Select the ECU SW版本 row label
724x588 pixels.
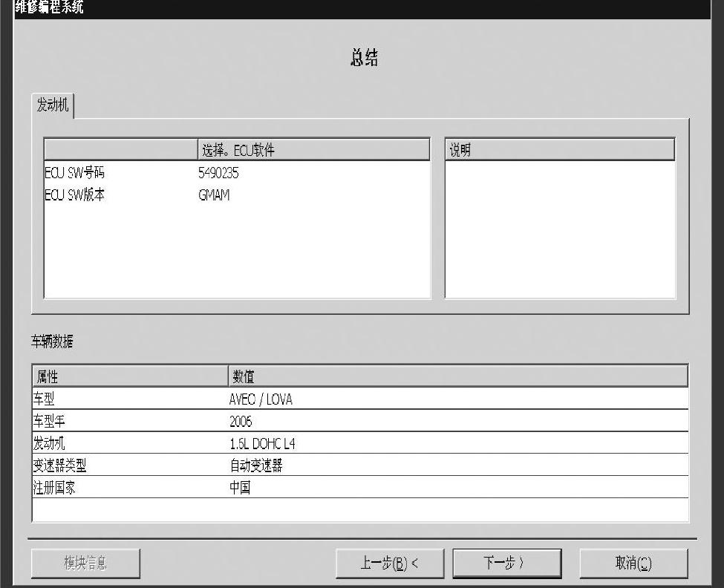(x=75, y=196)
